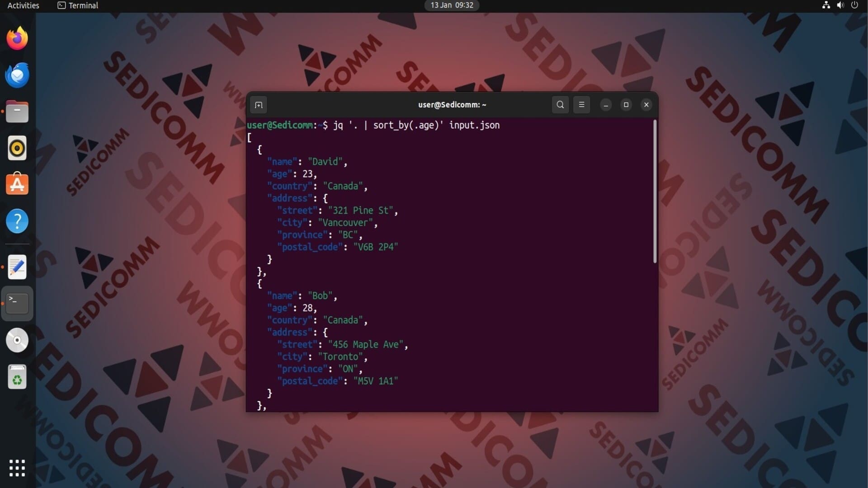Click the Activities button

pyautogui.click(x=24, y=5)
